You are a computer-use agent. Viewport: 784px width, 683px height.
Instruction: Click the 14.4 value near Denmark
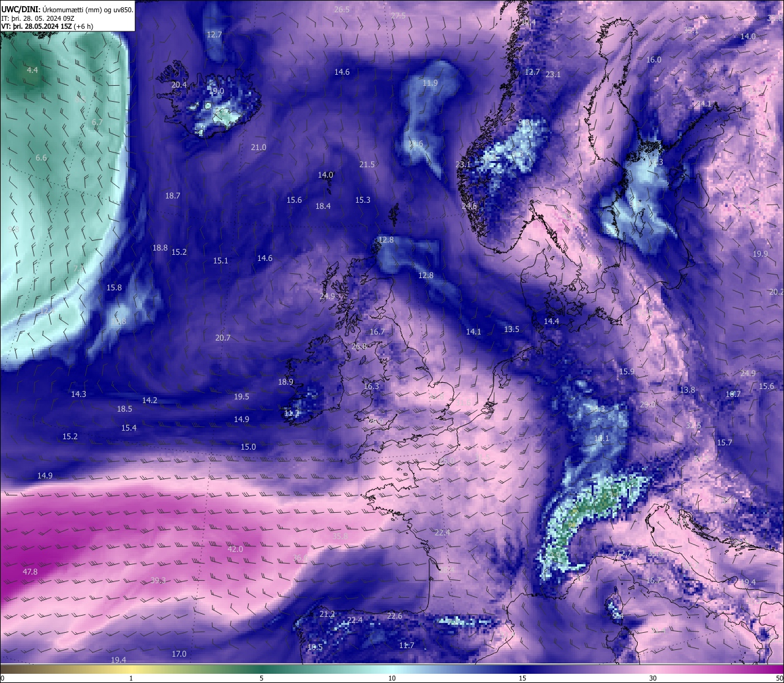point(551,322)
